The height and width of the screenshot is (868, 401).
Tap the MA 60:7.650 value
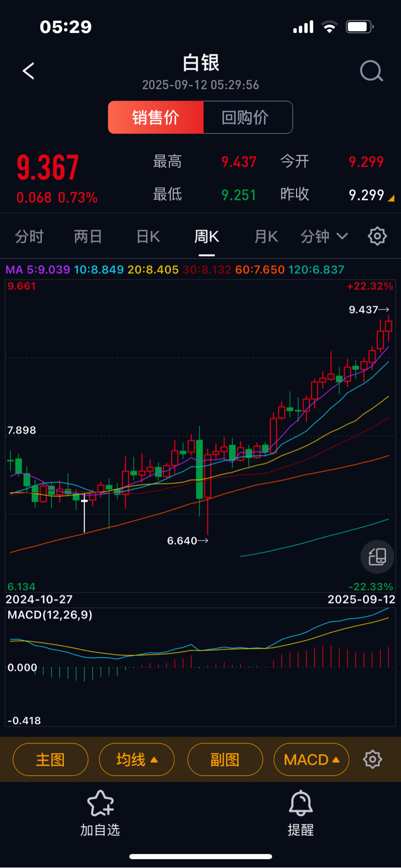pyautogui.click(x=260, y=270)
